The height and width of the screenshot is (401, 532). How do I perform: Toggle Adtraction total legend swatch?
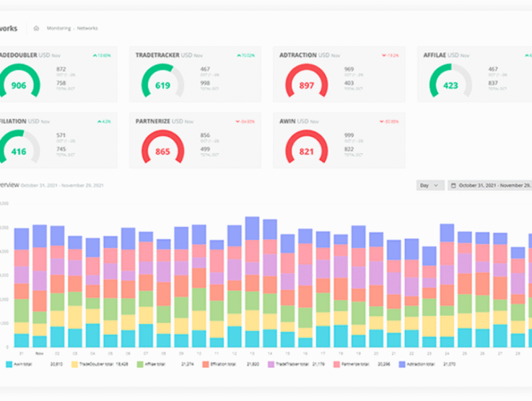[402, 364]
